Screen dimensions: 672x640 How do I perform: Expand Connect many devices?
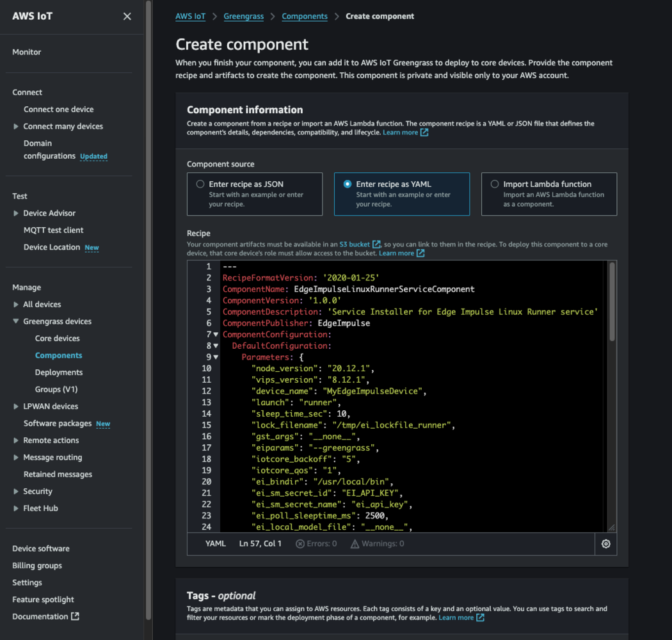click(16, 127)
